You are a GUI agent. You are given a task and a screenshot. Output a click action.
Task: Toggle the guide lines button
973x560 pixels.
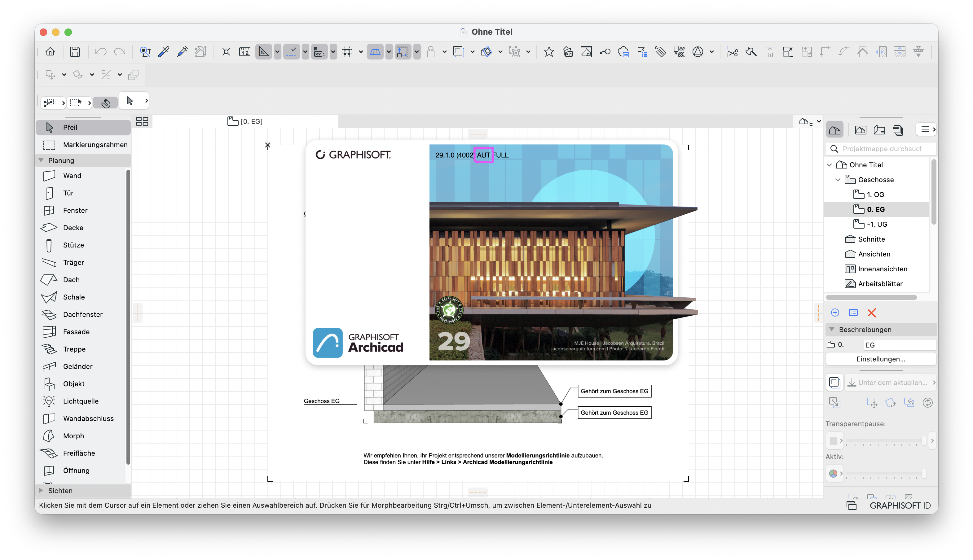pyautogui.click(x=263, y=51)
